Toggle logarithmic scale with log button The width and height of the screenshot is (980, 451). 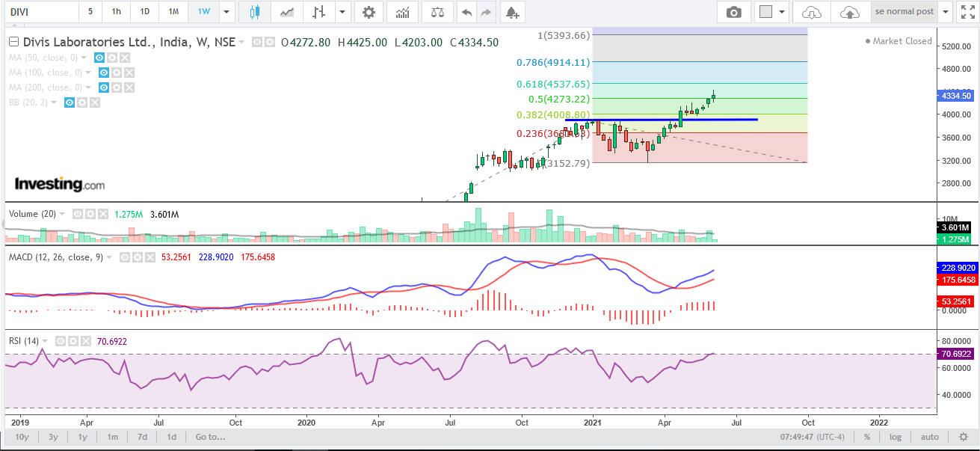pos(896,437)
